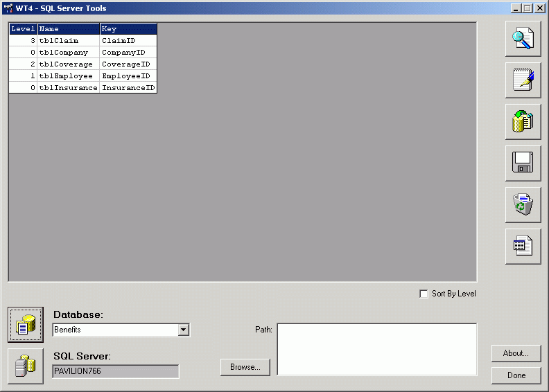Click the server icon beside SQL Server
The width and height of the screenshot is (549, 392).
(26, 366)
